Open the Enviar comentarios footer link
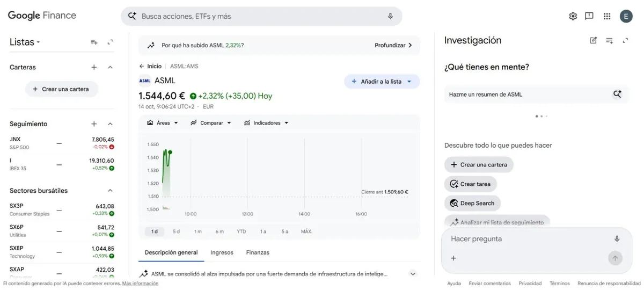 [x=490, y=284]
